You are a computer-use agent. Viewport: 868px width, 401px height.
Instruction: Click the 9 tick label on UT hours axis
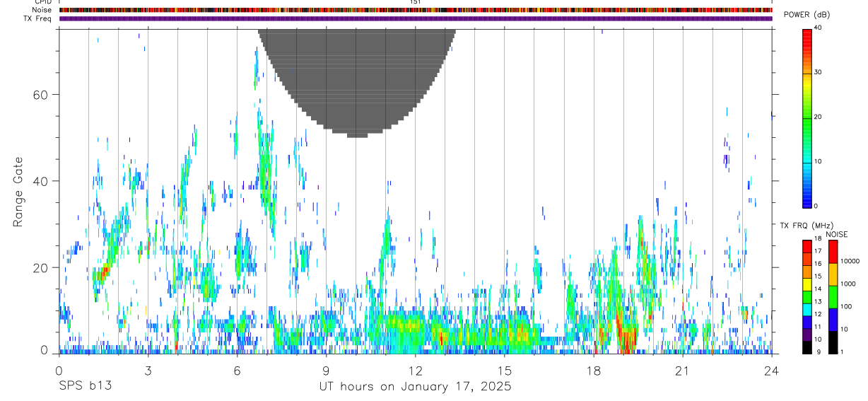coord(327,371)
